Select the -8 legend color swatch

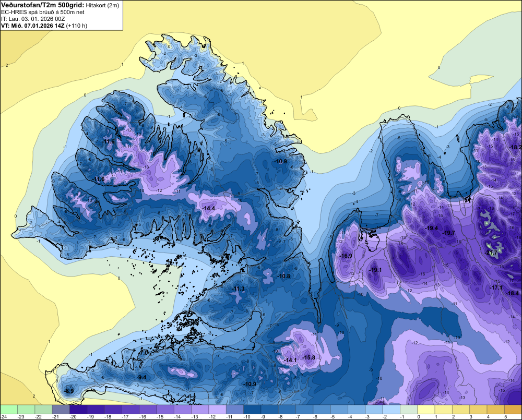[287, 409]
